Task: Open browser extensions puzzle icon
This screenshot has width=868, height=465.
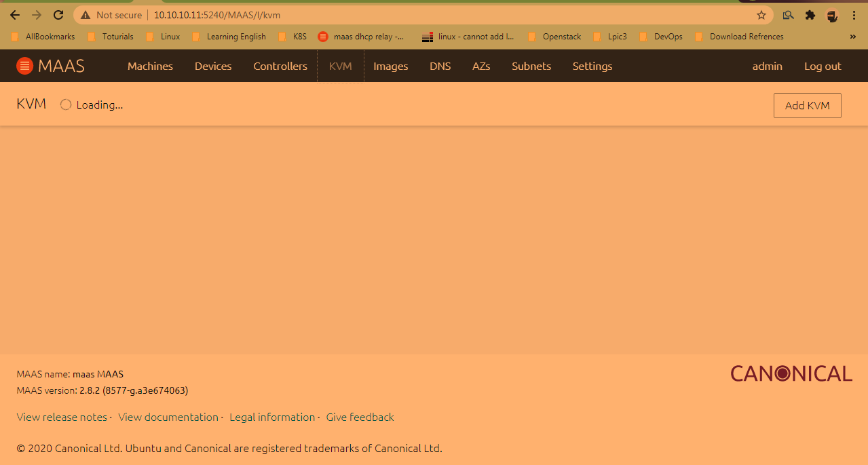Action: coord(810,15)
